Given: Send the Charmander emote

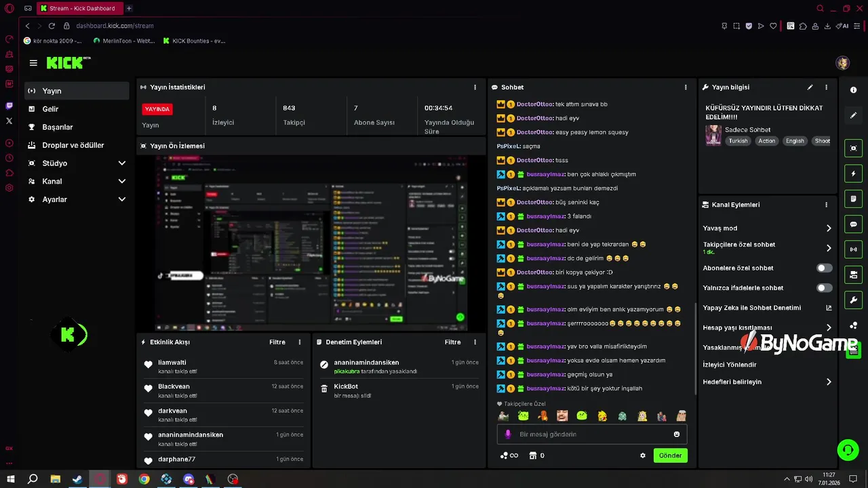Looking at the screenshot, I should (x=542, y=415).
